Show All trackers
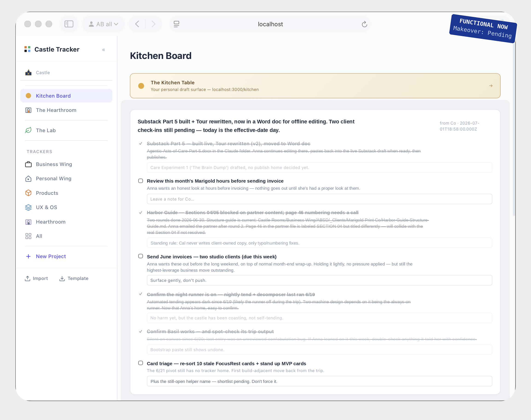 [66, 236]
